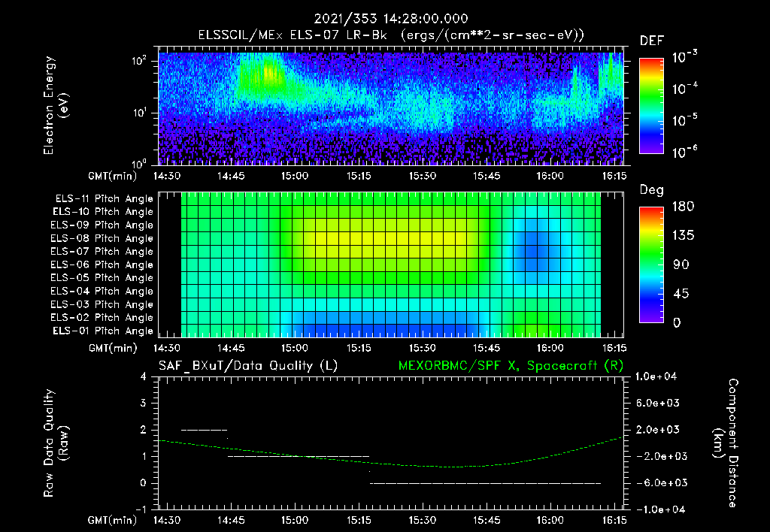Click the 90 degree scale value
This screenshot has width=770, height=532.
point(680,264)
